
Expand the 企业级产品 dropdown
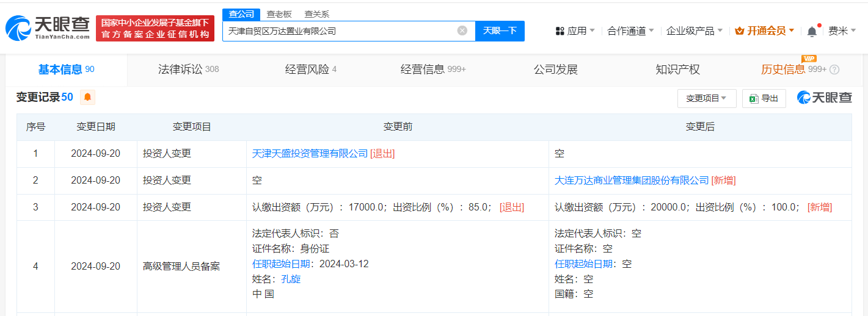(695, 31)
